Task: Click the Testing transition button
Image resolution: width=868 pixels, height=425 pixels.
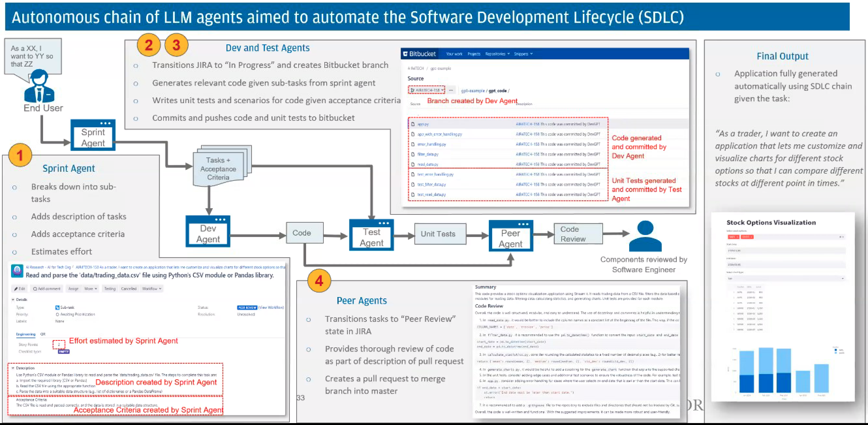Action: point(110,289)
